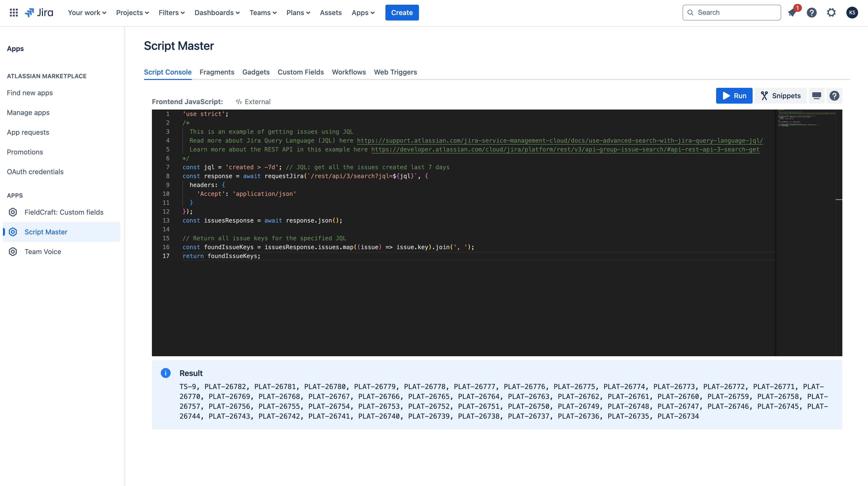Click the editor help icon beside Snippets

[834, 96]
